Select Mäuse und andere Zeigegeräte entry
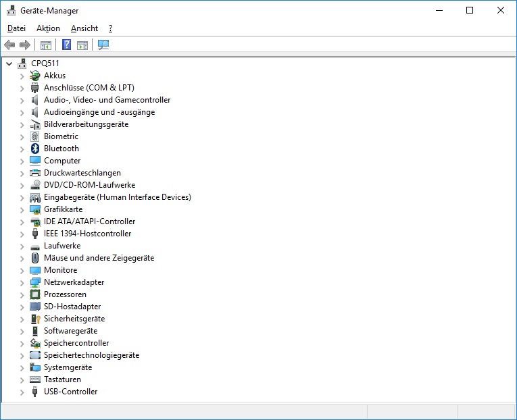Viewport: 517px width, 420px height. pyautogui.click(x=99, y=258)
